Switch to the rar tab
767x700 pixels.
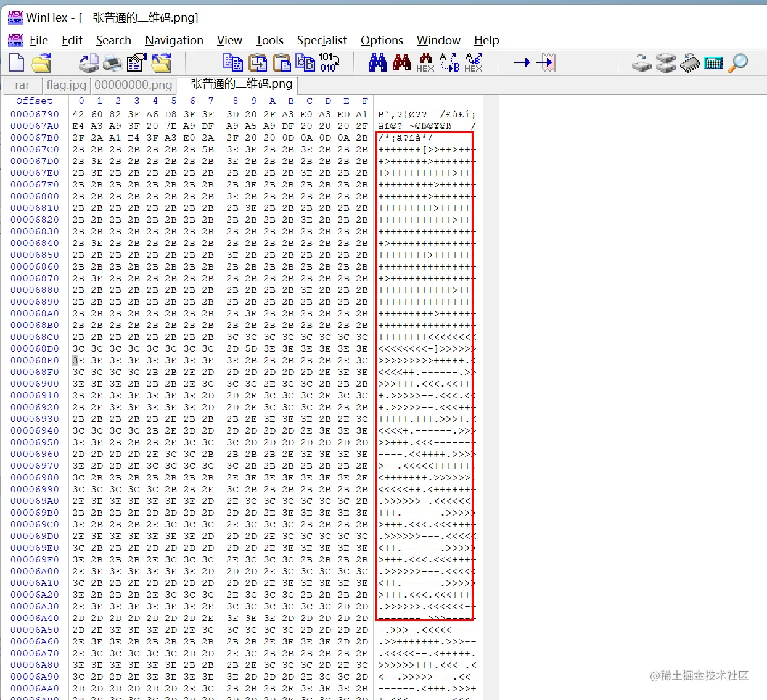[22, 85]
